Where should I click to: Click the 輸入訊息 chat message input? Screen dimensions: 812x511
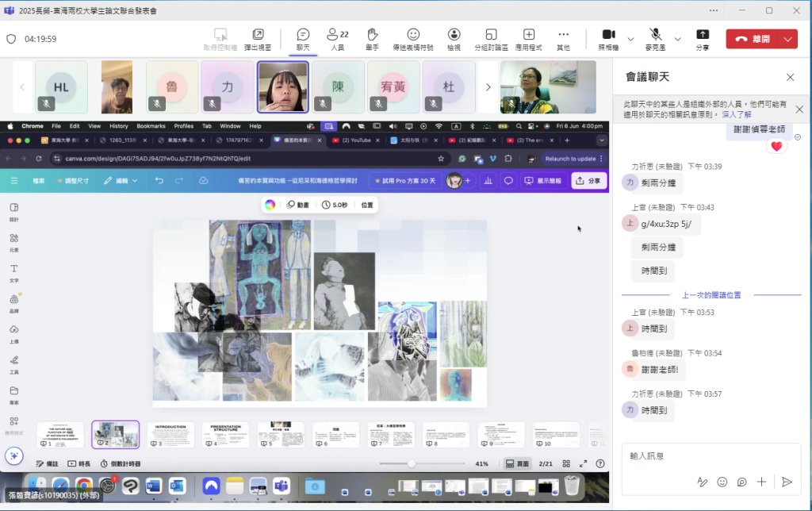click(x=711, y=456)
